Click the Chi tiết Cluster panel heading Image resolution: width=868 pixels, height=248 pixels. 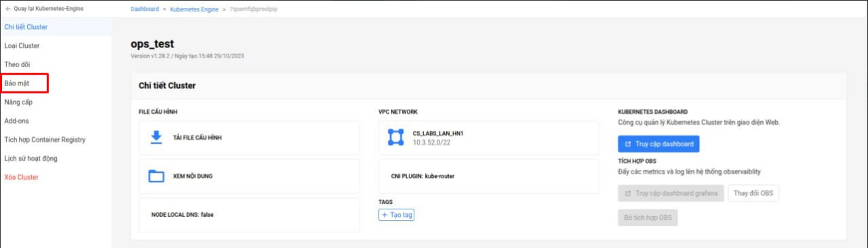[167, 86]
